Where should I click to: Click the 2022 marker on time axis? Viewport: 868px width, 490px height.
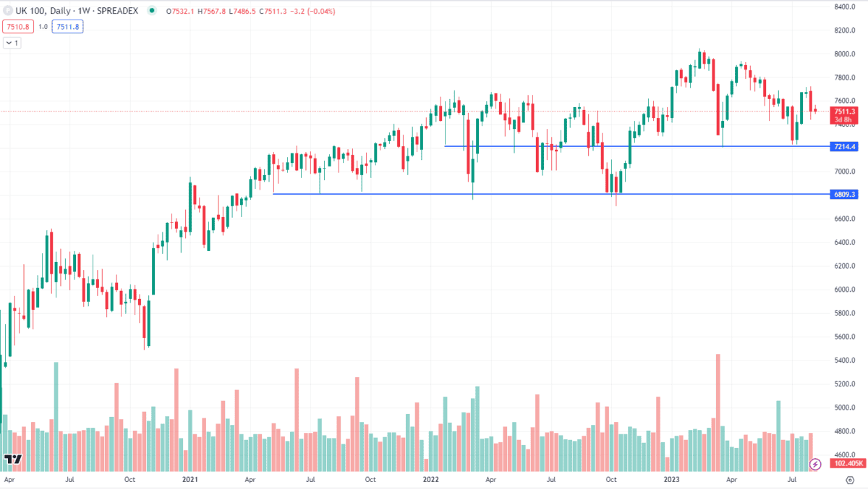tap(430, 479)
